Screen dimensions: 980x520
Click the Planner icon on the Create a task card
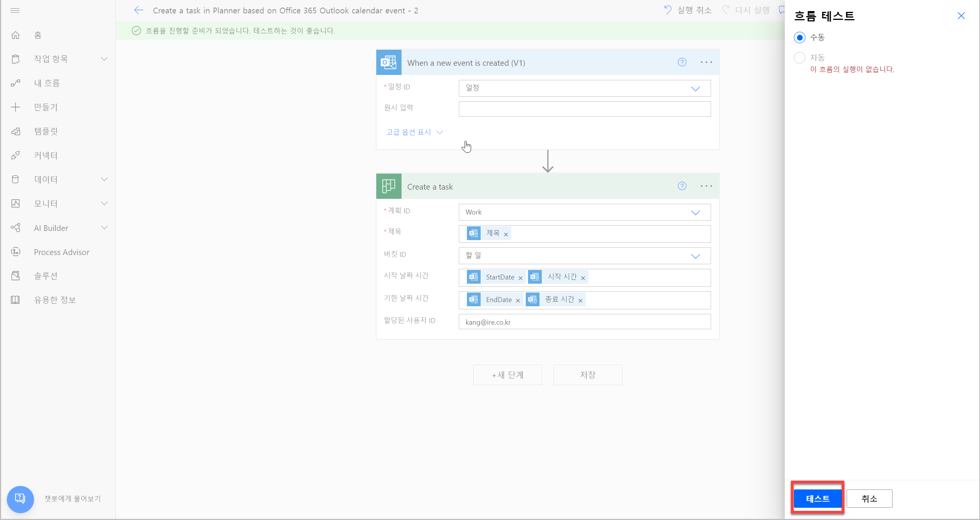(x=389, y=186)
